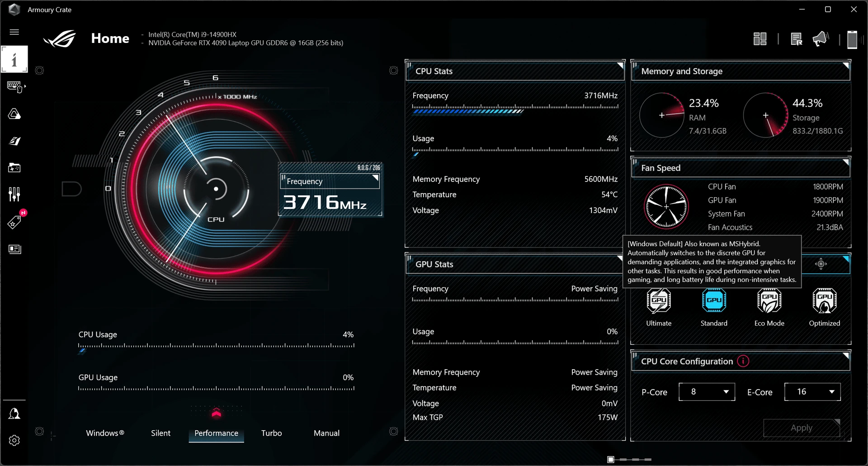This screenshot has width=868, height=466.
Task: Open P-Core count dropdown
Action: point(707,392)
